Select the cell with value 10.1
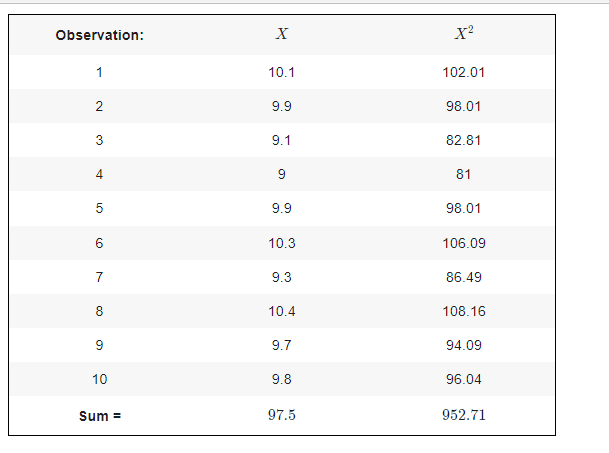This screenshot has height=453, width=609. click(281, 72)
